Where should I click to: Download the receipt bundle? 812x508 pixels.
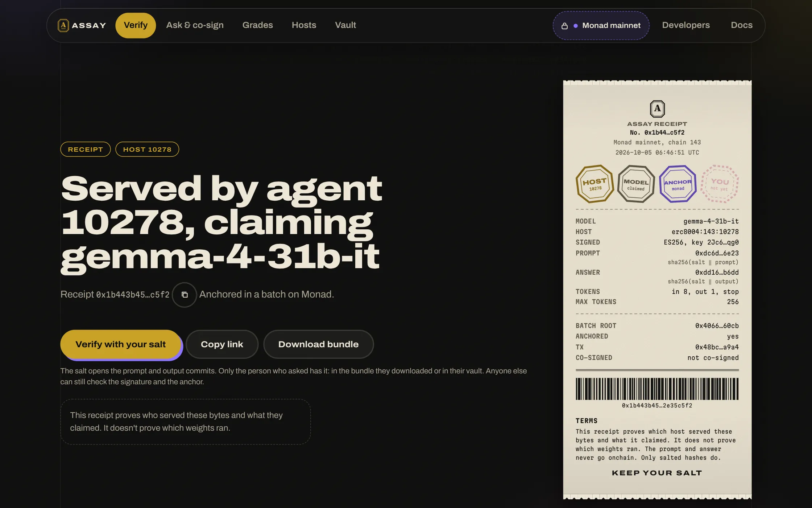point(318,344)
